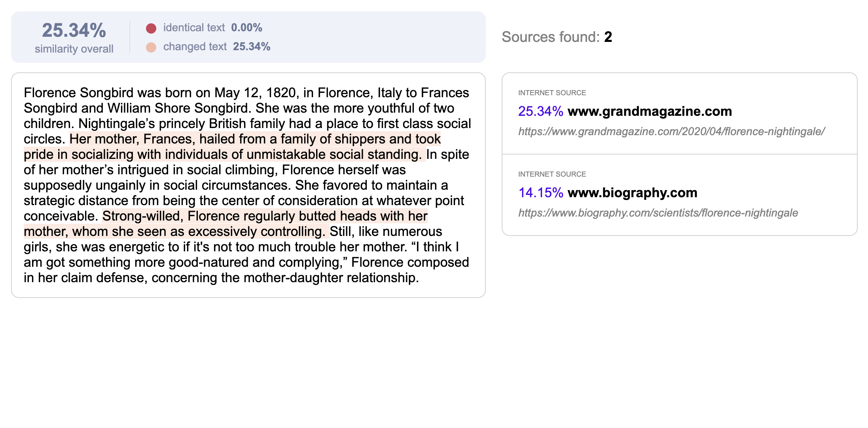Click the identical text 0.00% label
Viewport: 868px width, 428px height.
tap(213, 28)
